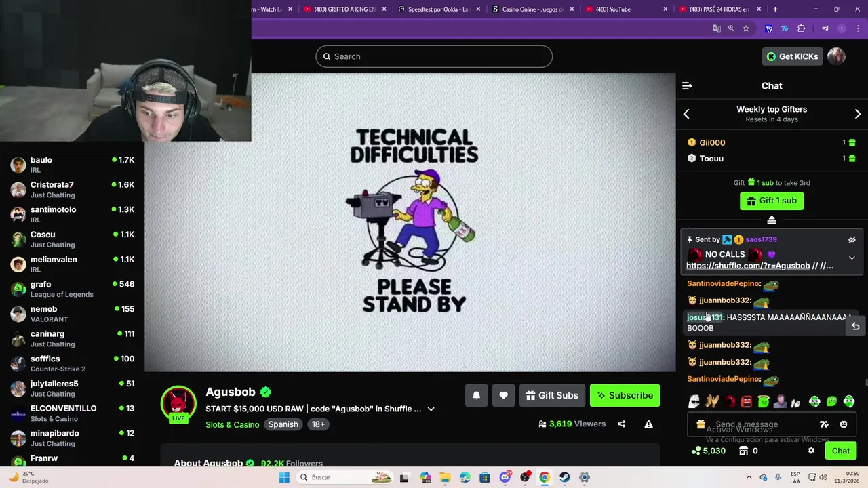
Task: Hide the pinned chat message
Action: pyautogui.click(x=852, y=239)
